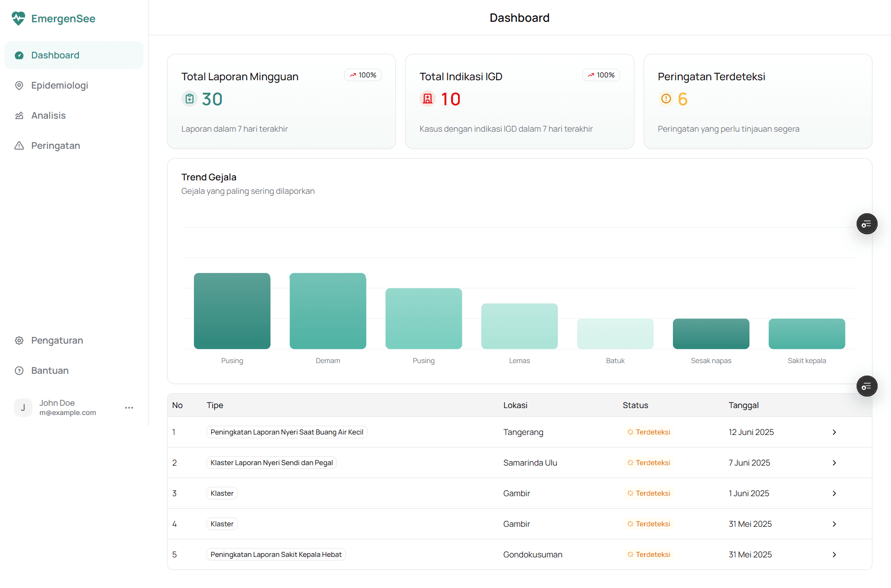The height and width of the screenshot is (588, 891).
Task: Go to the Analisis menu item
Action: tap(48, 115)
